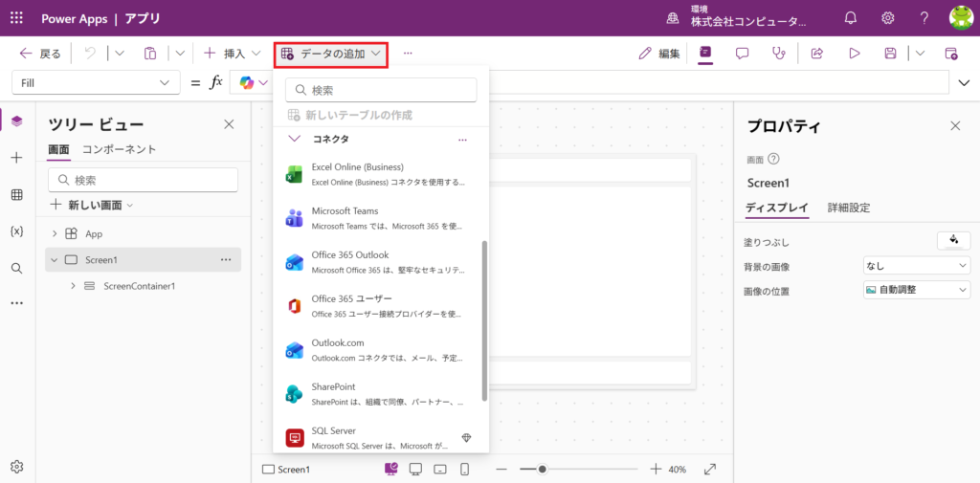Open settings gear at bottom left
The width and height of the screenshot is (980, 483).
click(x=17, y=467)
